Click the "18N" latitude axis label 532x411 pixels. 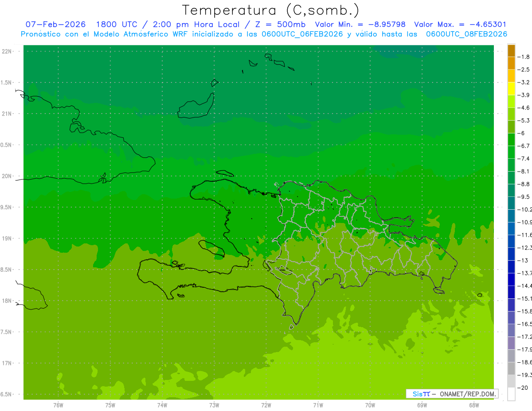click(x=8, y=301)
